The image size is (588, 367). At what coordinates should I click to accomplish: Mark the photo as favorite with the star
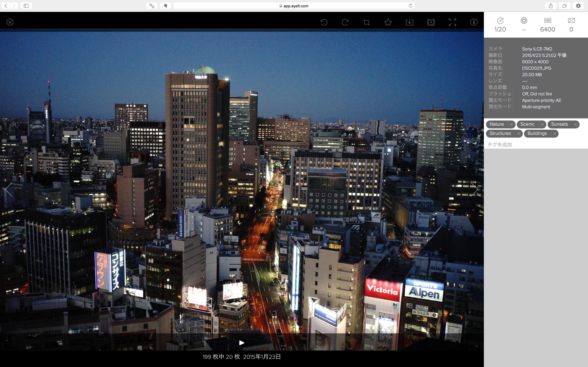pos(388,22)
